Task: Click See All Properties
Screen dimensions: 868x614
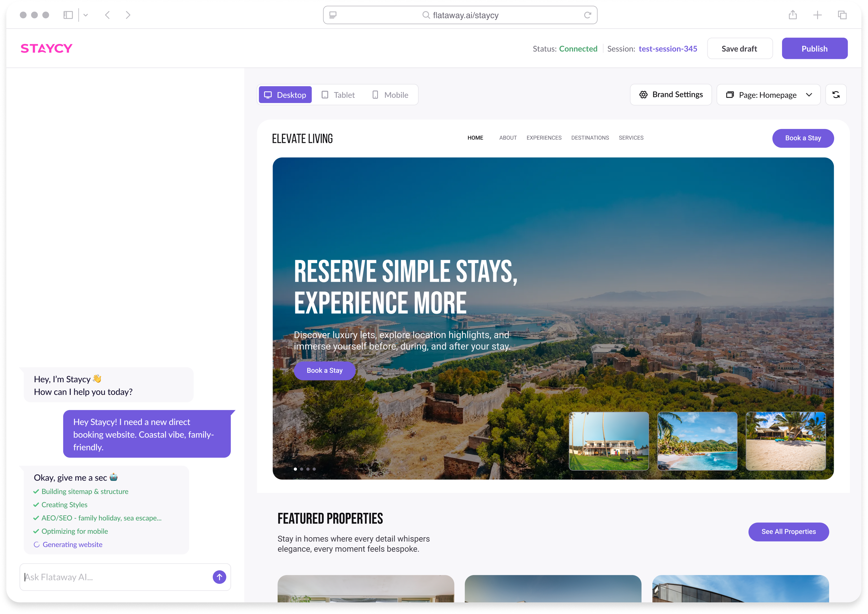Action: [x=788, y=531]
